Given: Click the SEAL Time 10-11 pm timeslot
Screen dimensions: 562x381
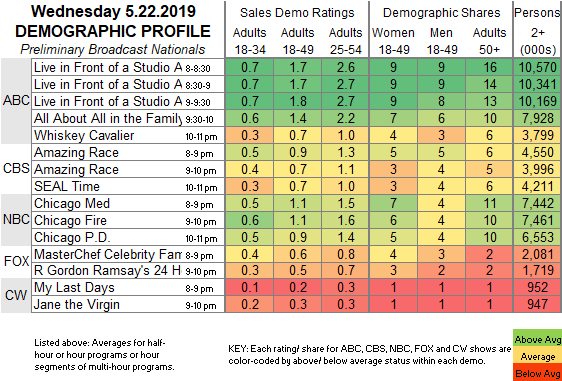Looking at the screenshot, I should point(201,187).
